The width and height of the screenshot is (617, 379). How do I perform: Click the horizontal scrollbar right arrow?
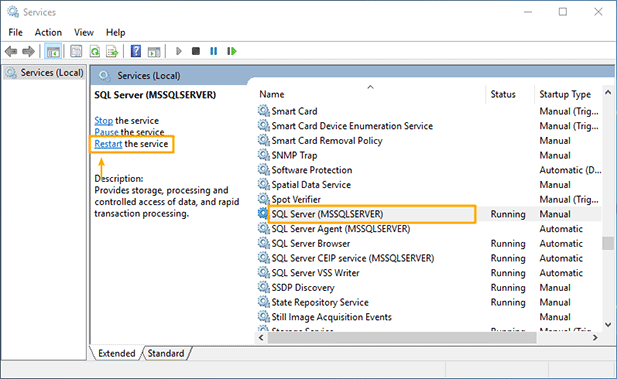coord(595,338)
